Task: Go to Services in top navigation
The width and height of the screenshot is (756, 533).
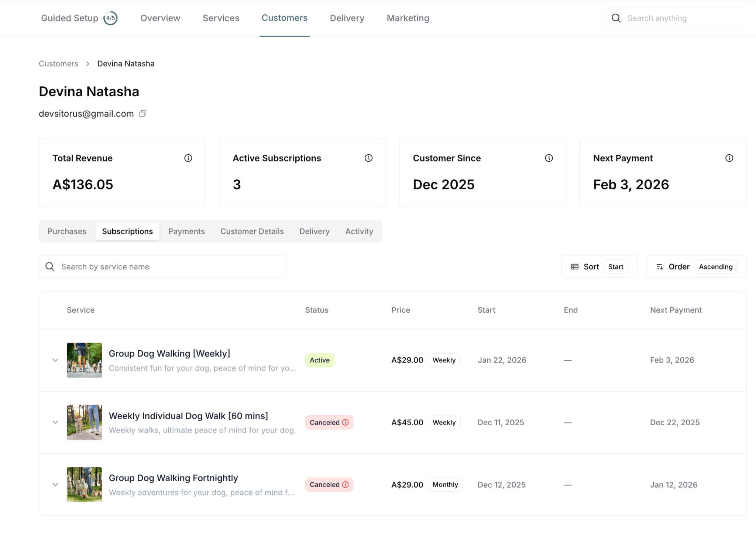Action: (x=221, y=18)
